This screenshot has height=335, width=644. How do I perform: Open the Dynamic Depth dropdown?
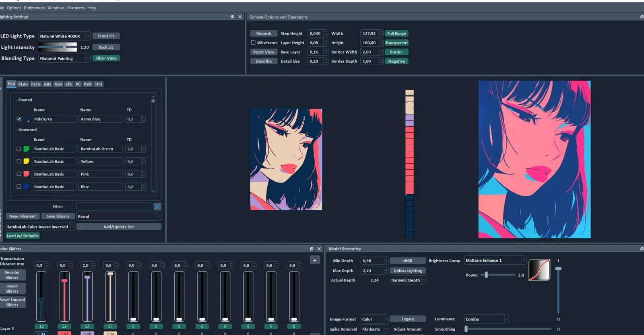(408, 280)
